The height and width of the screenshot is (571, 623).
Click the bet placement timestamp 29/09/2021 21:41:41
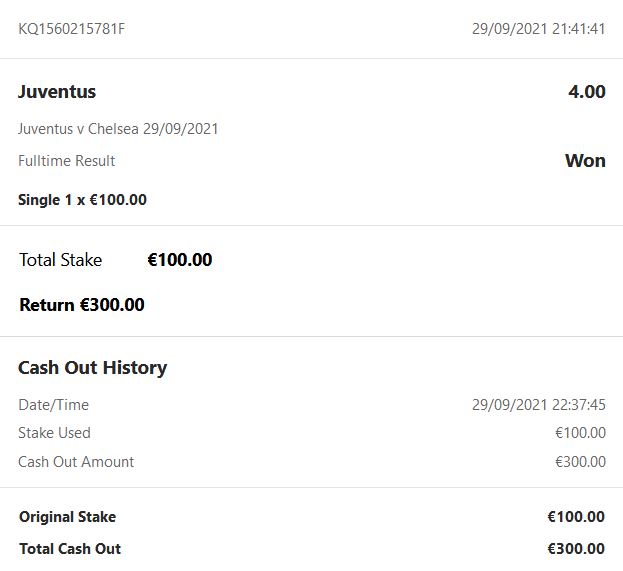(x=538, y=29)
